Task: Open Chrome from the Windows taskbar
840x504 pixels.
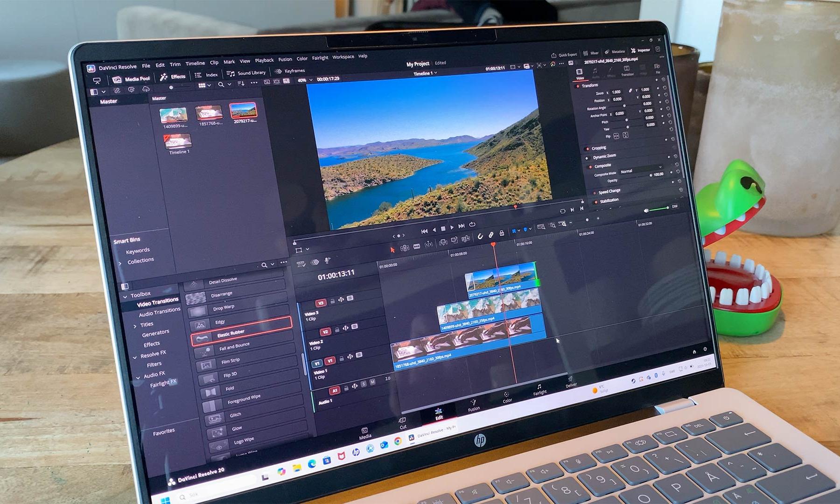Action: (x=398, y=441)
